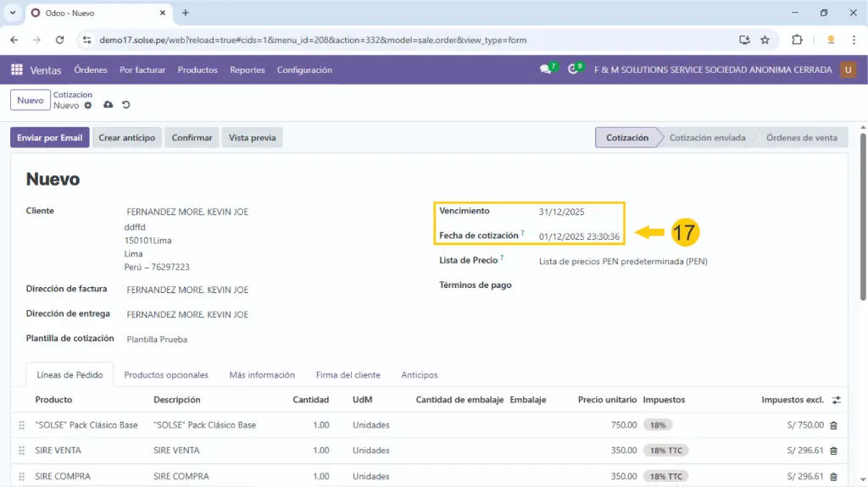The image size is (868, 487).
Task: Delete the "SOLSE" Pack Clásico Base line
Action: (x=833, y=425)
